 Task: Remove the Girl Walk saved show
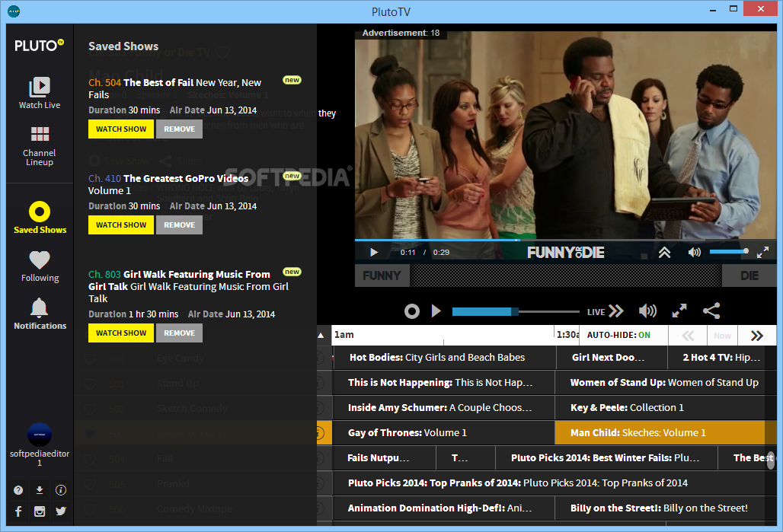(x=179, y=333)
